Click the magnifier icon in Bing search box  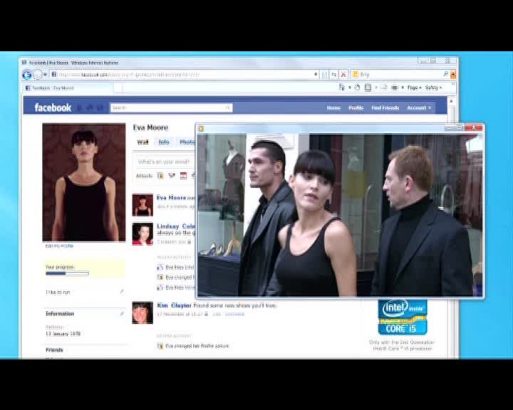click(445, 74)
